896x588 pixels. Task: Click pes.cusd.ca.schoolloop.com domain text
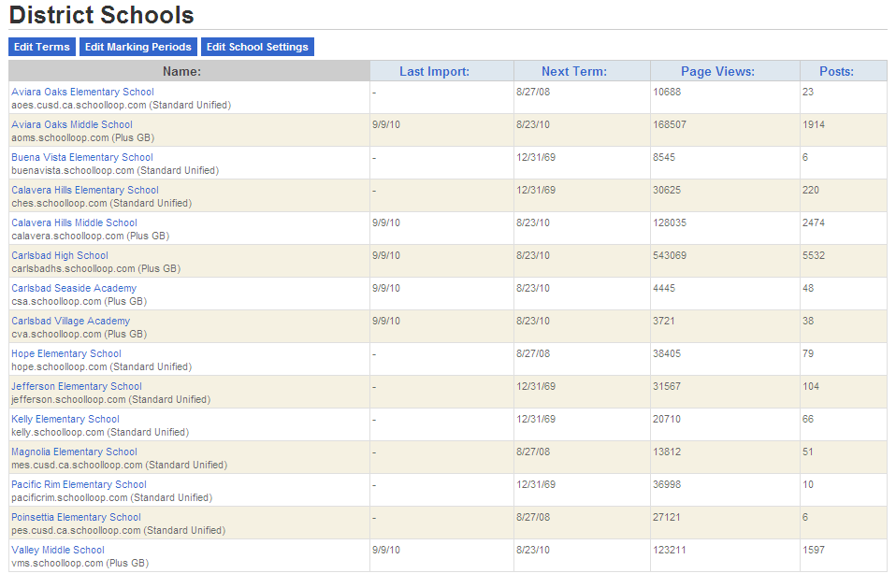pyautogui.click(x=76, y=530)
